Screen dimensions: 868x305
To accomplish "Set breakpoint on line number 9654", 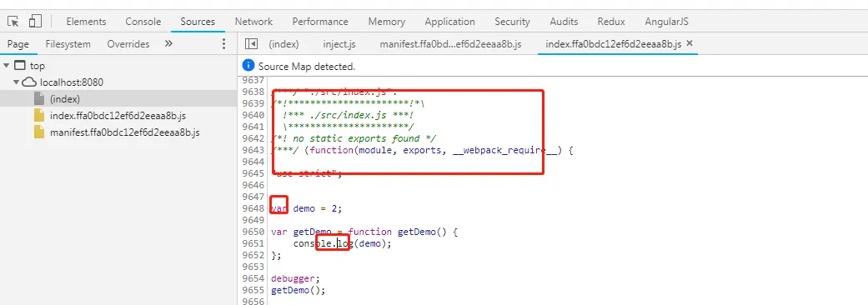I will [x=253, y=278].
